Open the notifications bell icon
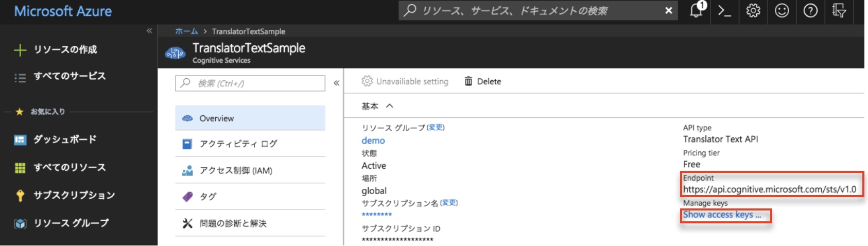This screenshot has width=868, height=246. tap(697, 10)
